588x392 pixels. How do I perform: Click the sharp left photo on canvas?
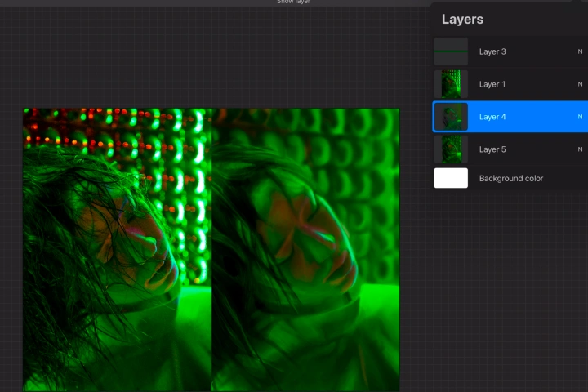point(117,250)
